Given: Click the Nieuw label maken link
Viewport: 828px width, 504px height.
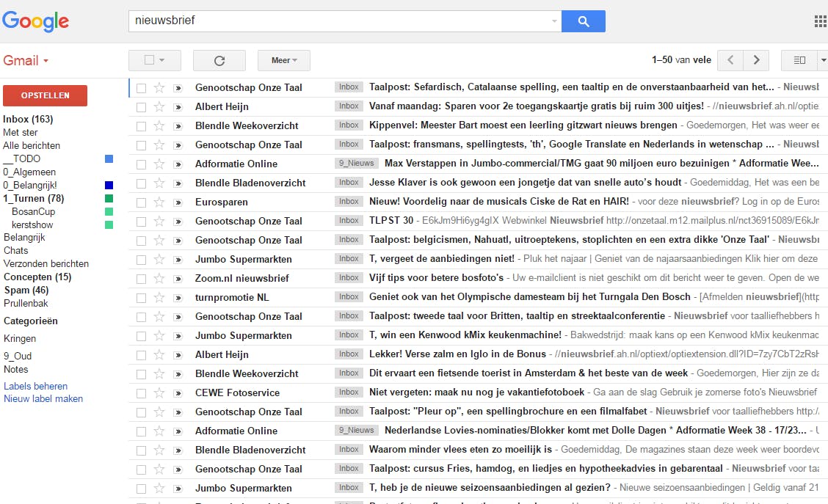Looking at the screenshot, I should (43, 399).
